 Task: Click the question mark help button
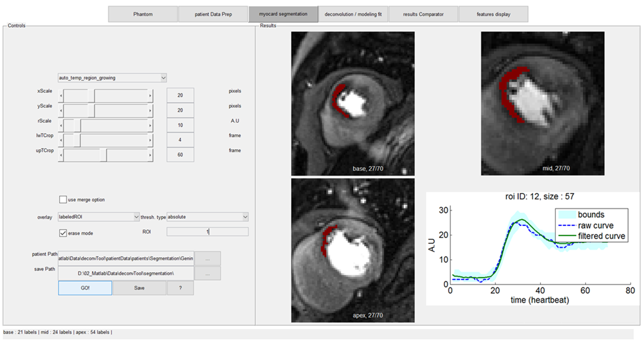(x=180, y=288)
